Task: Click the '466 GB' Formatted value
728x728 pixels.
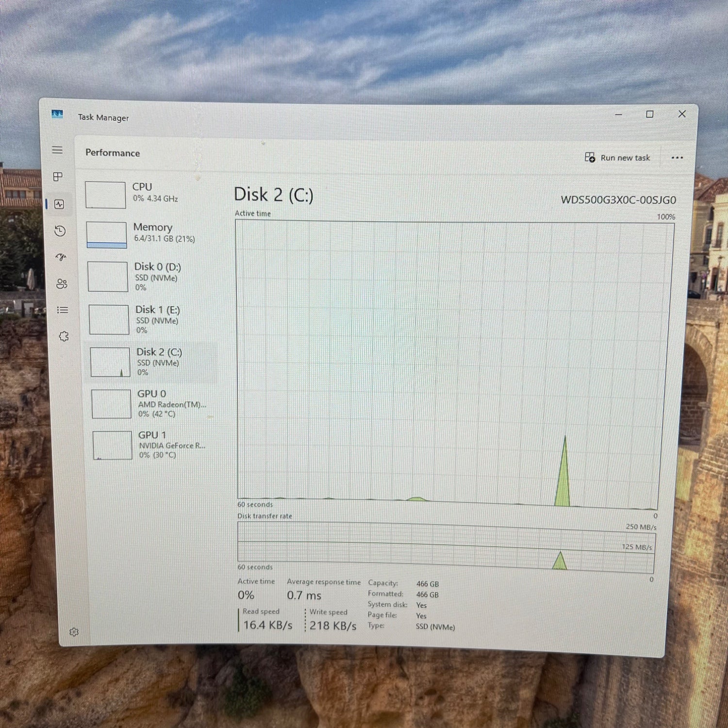Action: pyautogui.click(x=427, y=595)
